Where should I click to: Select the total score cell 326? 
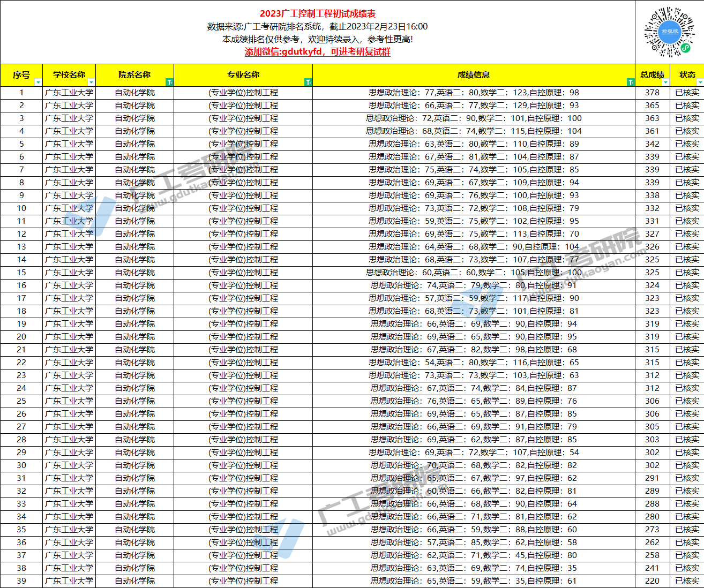point(653,247)
